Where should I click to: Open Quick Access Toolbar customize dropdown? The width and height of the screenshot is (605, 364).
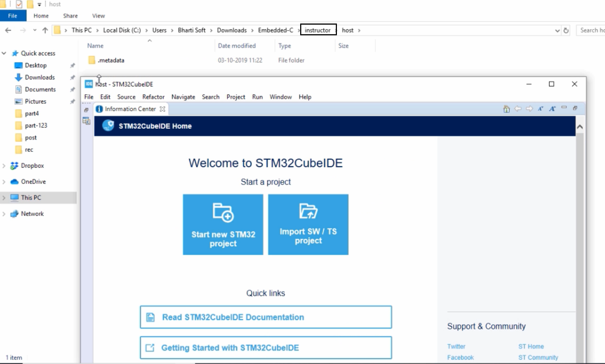40,5
